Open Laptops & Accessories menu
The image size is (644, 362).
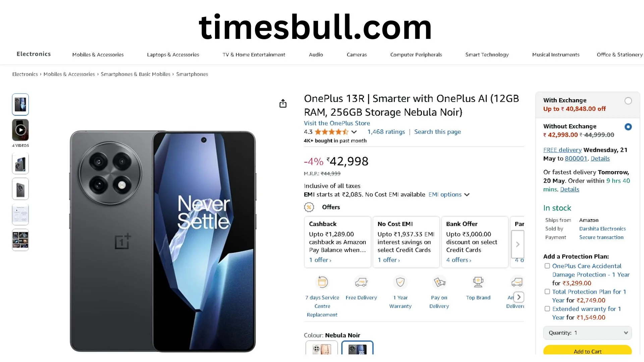(x=173, y=55)
